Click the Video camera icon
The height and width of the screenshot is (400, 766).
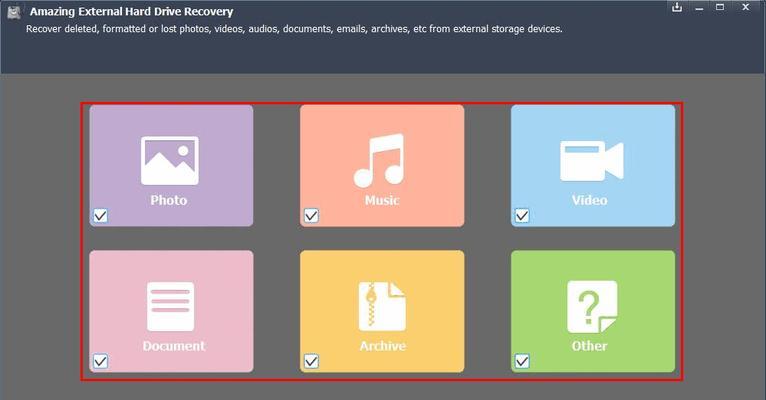592,161
